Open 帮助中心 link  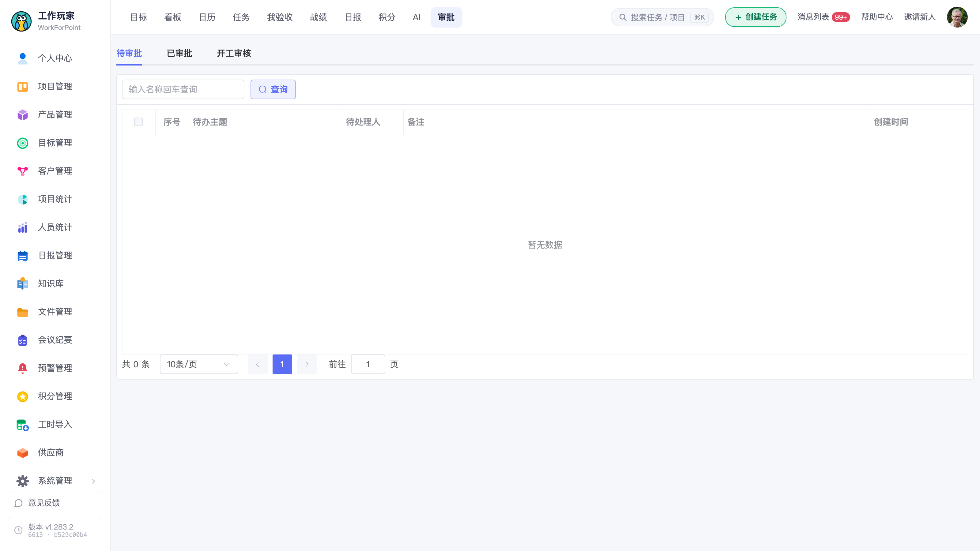pos(877,17)
